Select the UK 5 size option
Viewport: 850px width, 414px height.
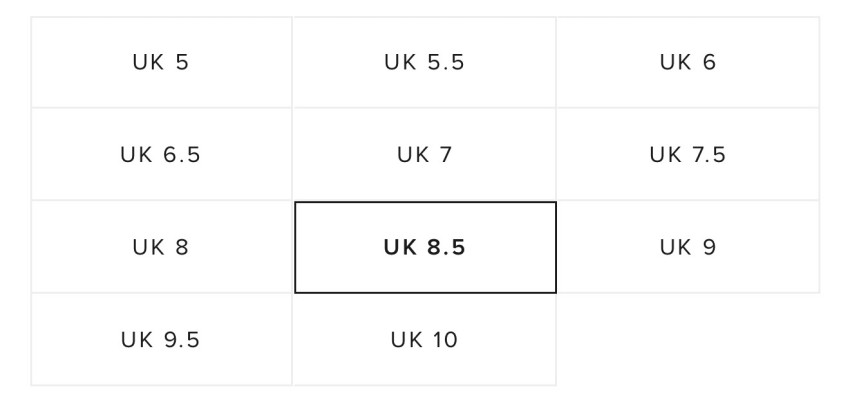point(161,62)
